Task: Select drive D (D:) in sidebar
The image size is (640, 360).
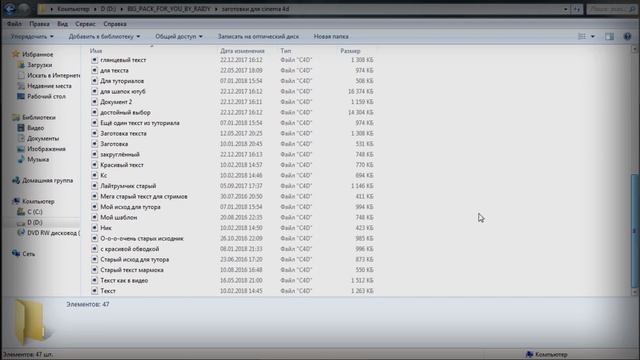Action: coord(30,222)
